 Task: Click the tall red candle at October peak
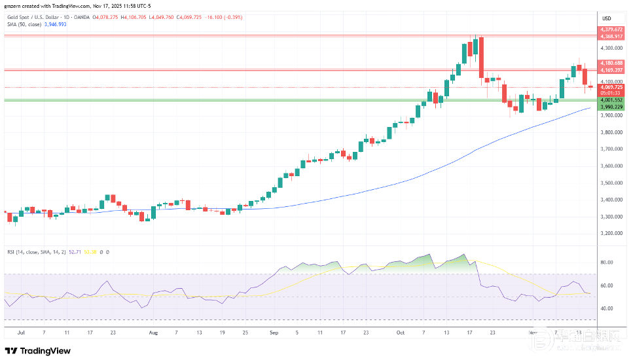(481, 57)
